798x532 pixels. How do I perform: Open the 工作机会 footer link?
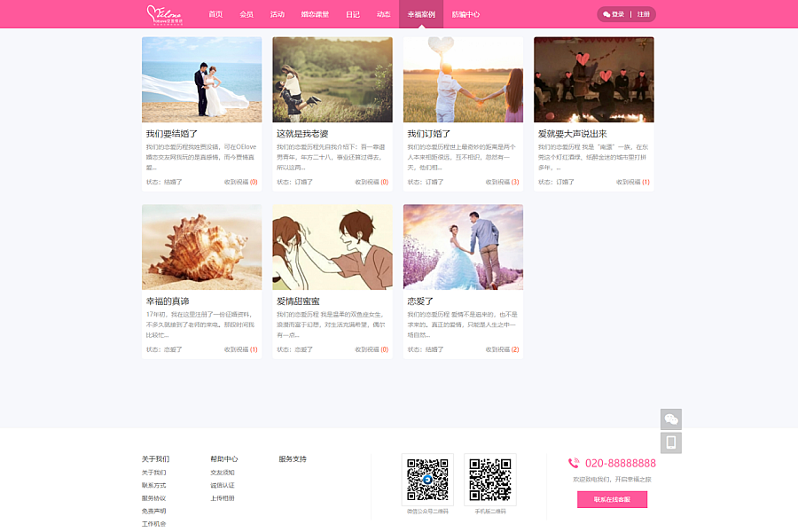(x=153, y=524)
